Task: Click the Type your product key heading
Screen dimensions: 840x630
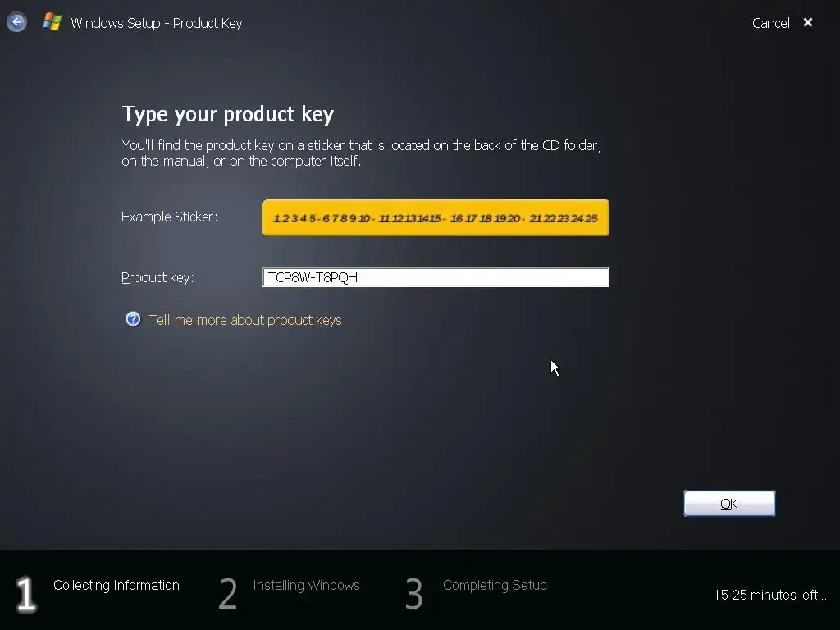Action: (x=228, y=114)
